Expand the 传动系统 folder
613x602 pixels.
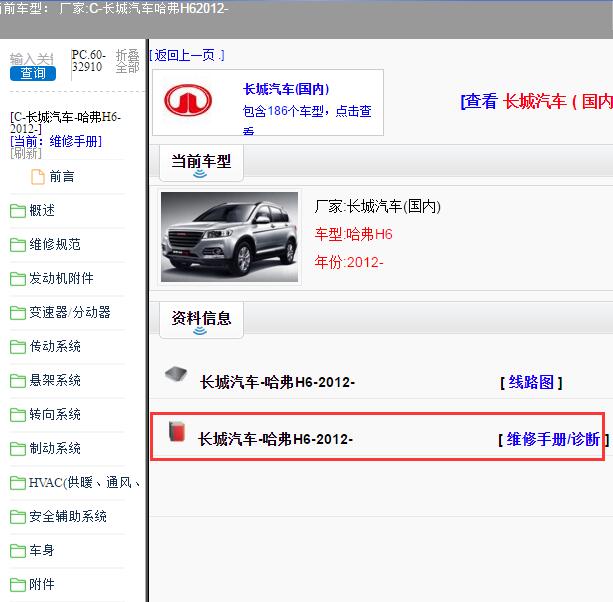pyautogui.click(x=55, y=347)
